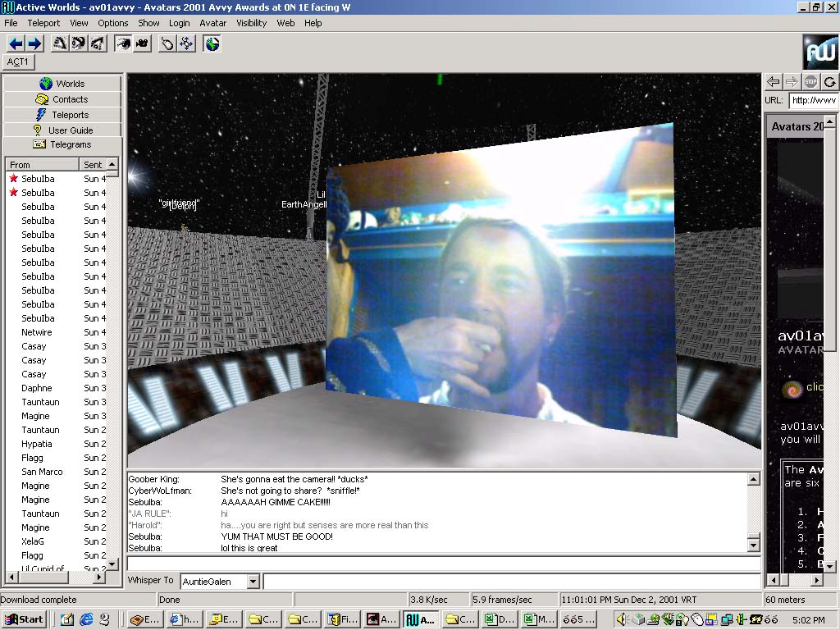Click the blue back arrow in toolbar
840x630 pixels.
15,43
